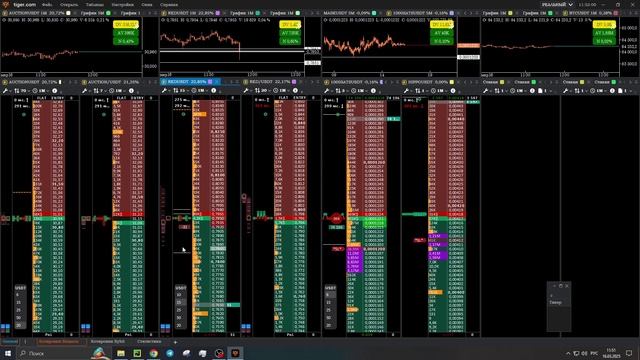Open the Окна menu
640x360 pixels.
point(147,4)
